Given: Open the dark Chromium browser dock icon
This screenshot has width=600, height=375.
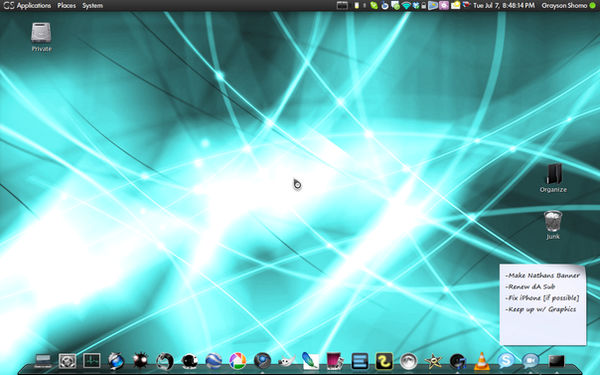Looking at the screenshot, I should (262, 361).
